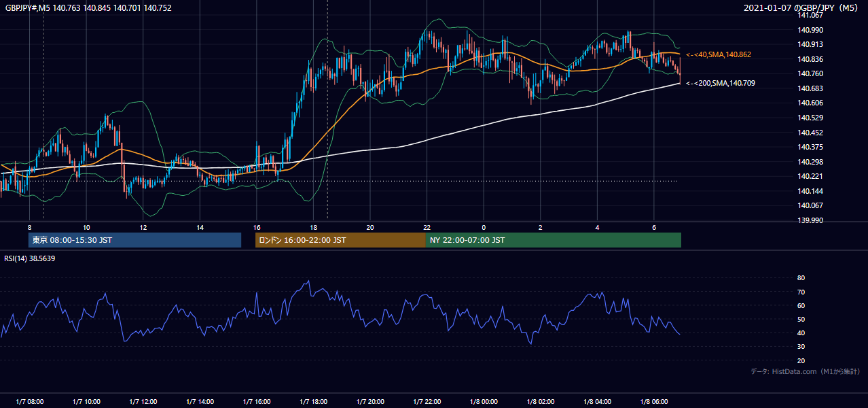Click the 140.760 price axis label
868x408 pixels.
pyautogui.click(x=810, y=73)
